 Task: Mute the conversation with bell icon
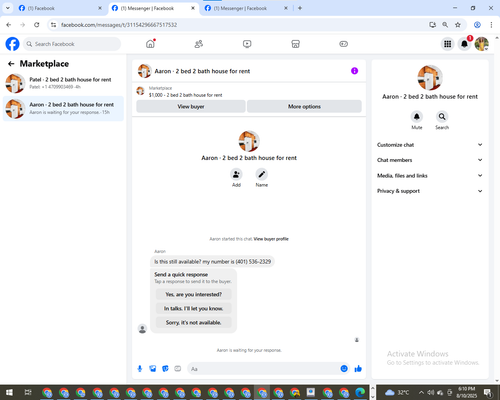pyautogui.click(x=417, y=117)
